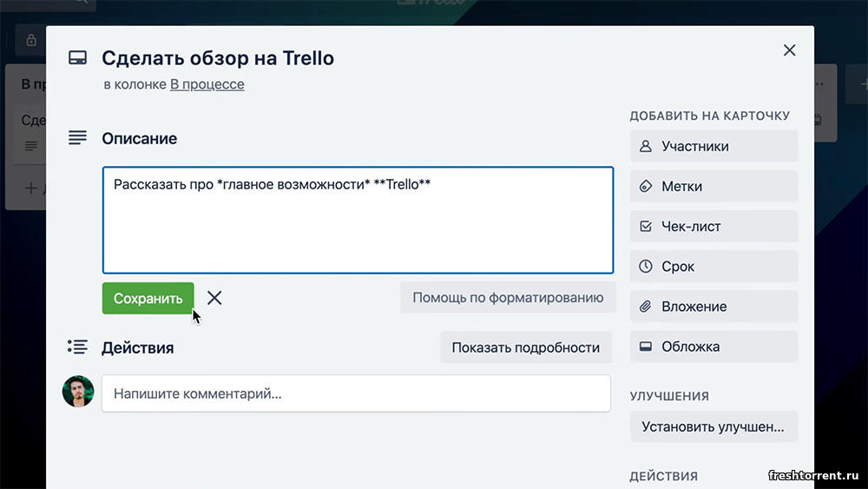Open the Участники members button
The width and height of the screenshot is (868, 489).
[x=713, y=146]
